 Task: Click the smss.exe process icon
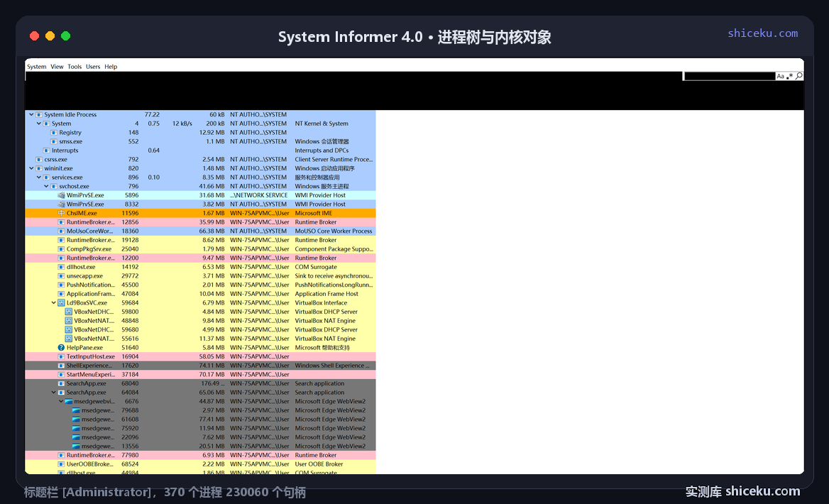(x=54, y=142)
